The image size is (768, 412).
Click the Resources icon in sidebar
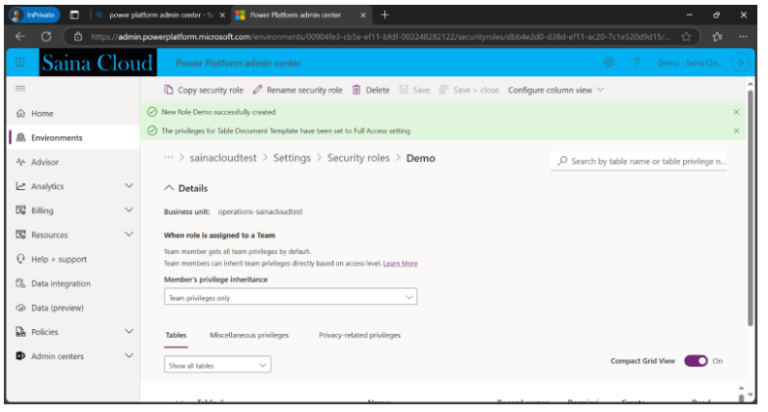coord(21,234)
